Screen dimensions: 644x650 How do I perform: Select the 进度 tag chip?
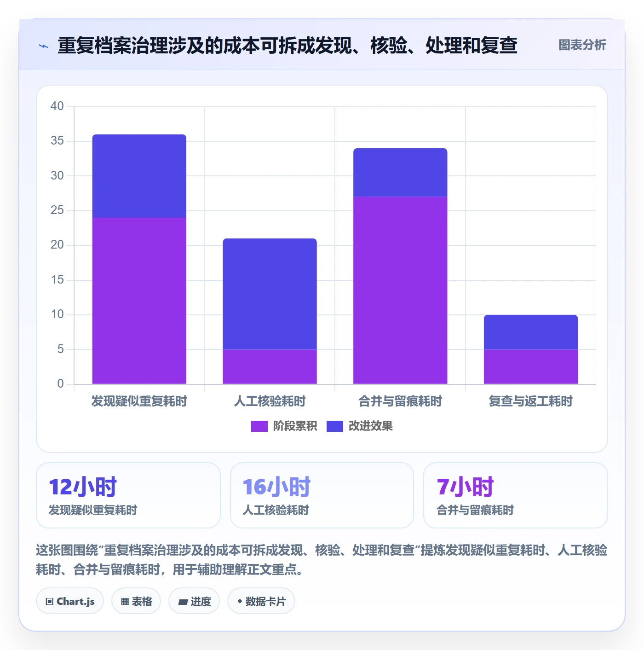194,601
